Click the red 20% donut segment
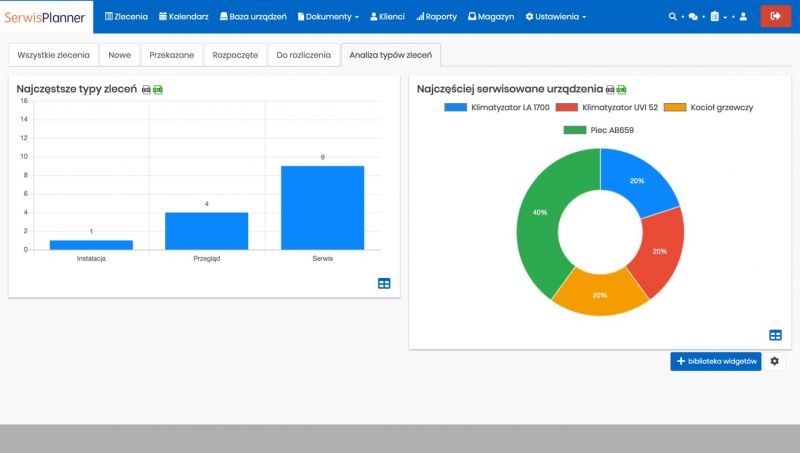 click(x=659, y=251)
